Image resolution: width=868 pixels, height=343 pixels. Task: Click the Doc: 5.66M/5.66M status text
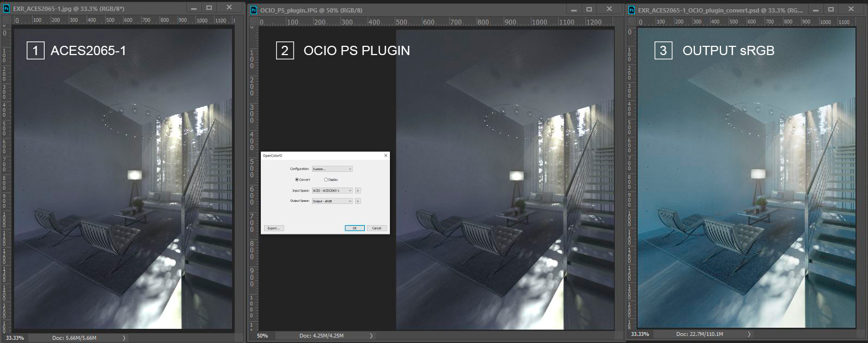[x=73, y=338]
